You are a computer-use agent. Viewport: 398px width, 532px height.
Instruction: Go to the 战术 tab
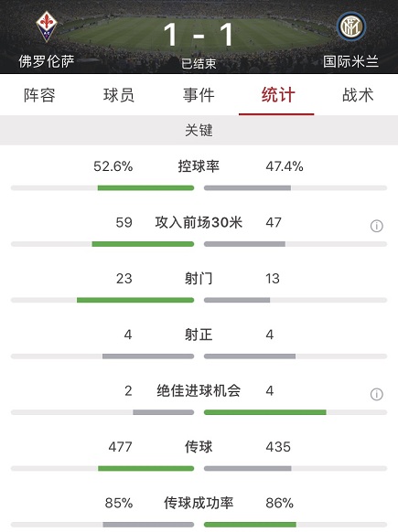tap(358, 95)
